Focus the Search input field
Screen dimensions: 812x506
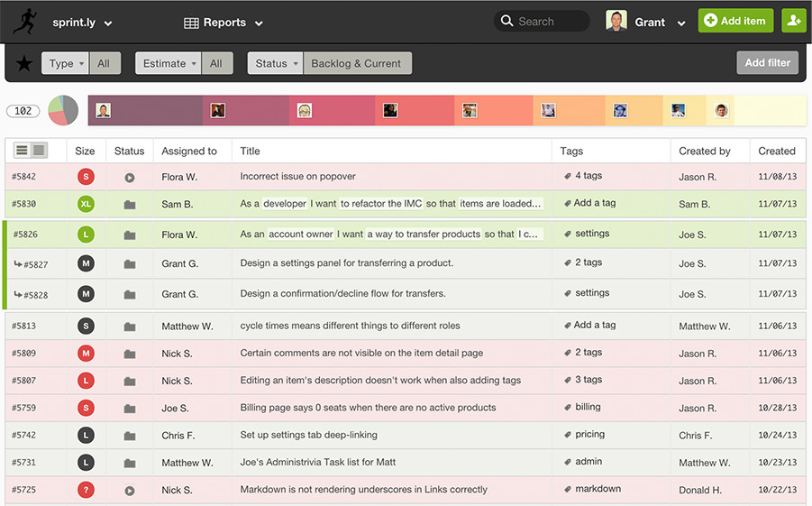tap(550, 22)
